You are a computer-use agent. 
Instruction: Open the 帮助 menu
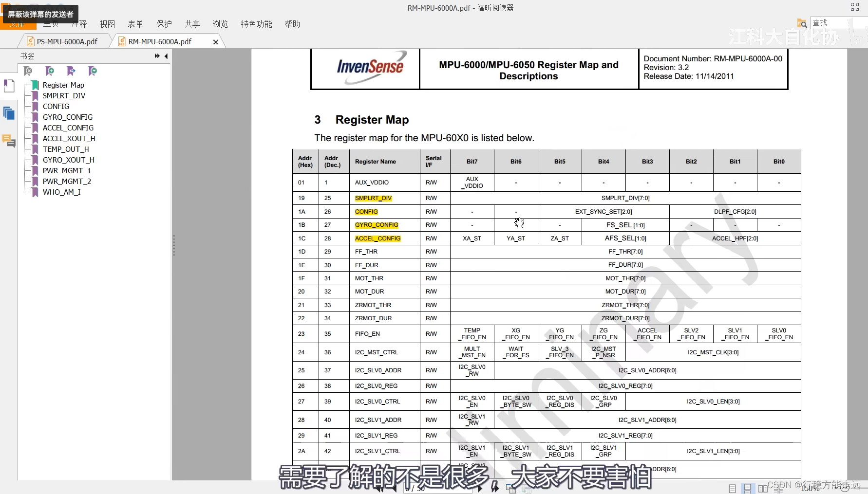point(292,24)
